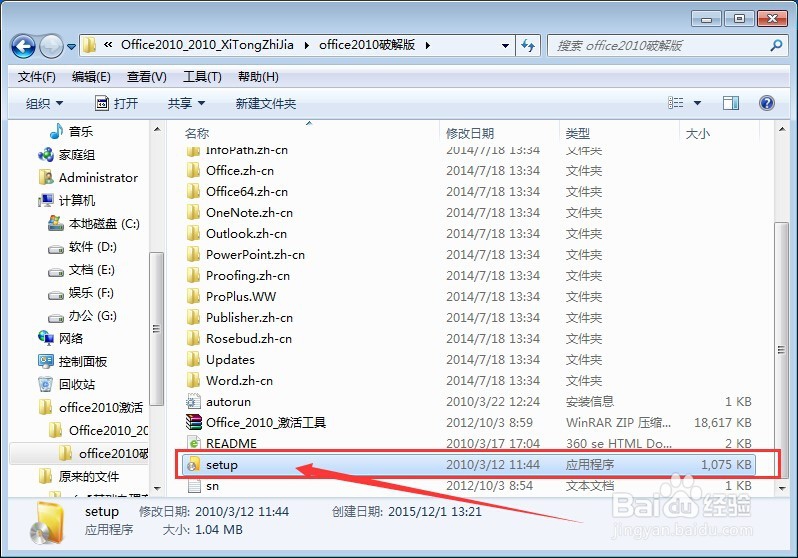Select 网络 in navigation pane
The image size is (798, 558).
(61, 338)
